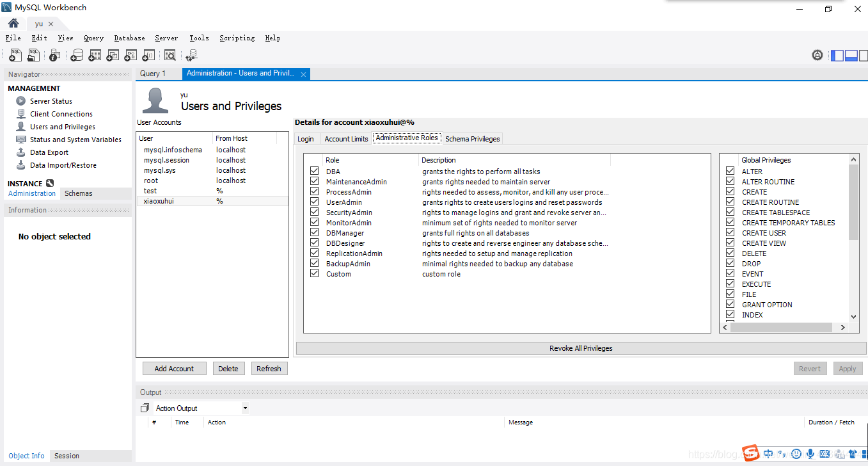Click the Delete account button
This screenshot has height=466, width=868.
coord(228,369)
